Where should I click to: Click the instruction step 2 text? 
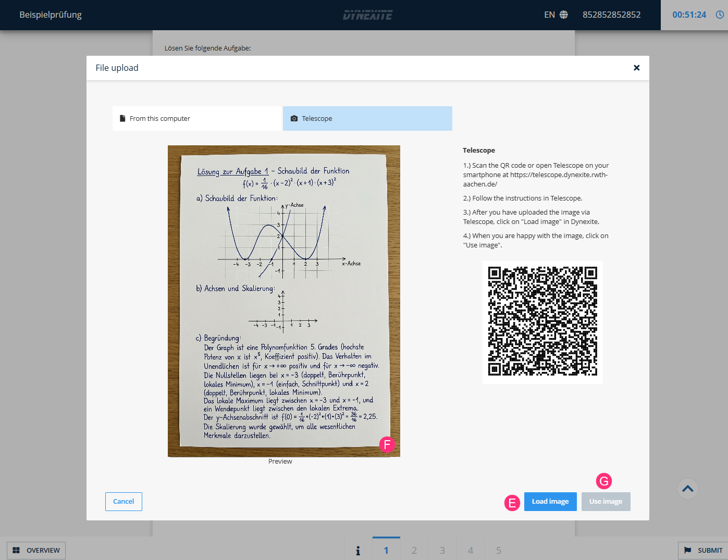click(523, 198)
